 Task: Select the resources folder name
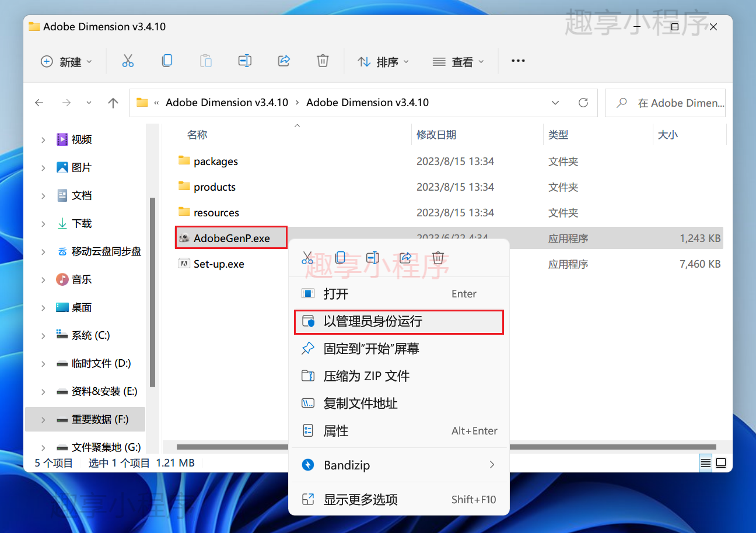216,213
